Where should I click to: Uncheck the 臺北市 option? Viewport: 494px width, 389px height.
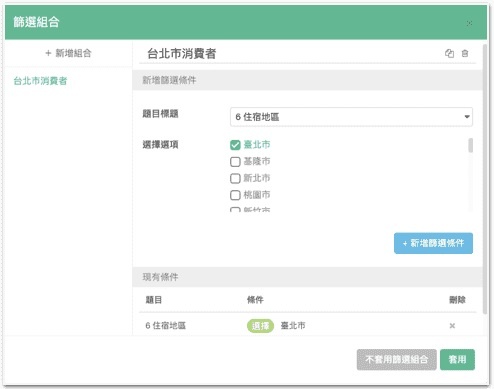[235, 145]
